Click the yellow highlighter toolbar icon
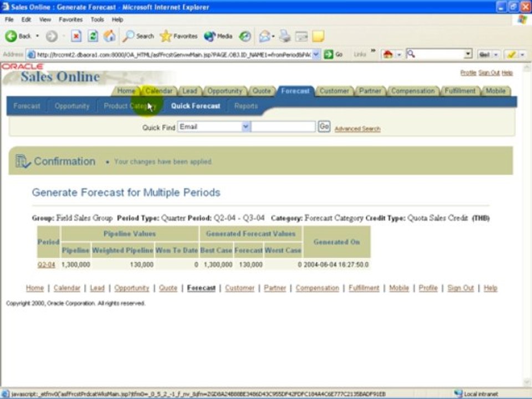Viewport: 532px width, 399px height. (511, 54)
